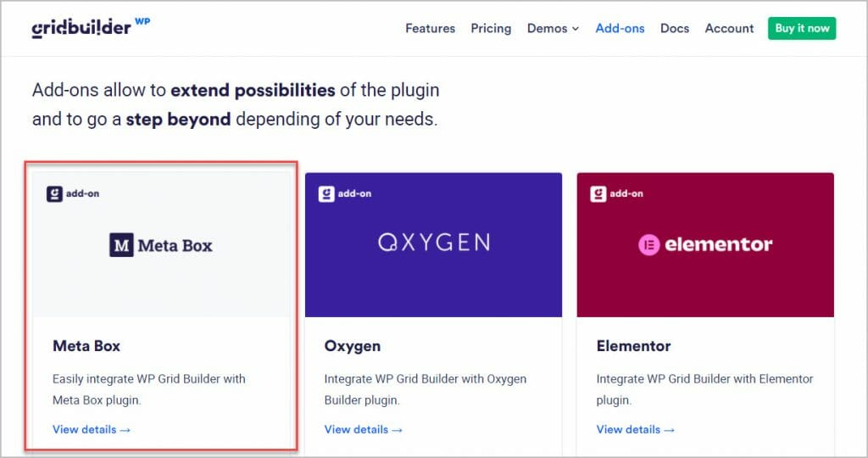Image resolution: width=868 pixels, height=458 pixels.
Task: Open the Oxygen card title
Action: (x=353, y=346)
